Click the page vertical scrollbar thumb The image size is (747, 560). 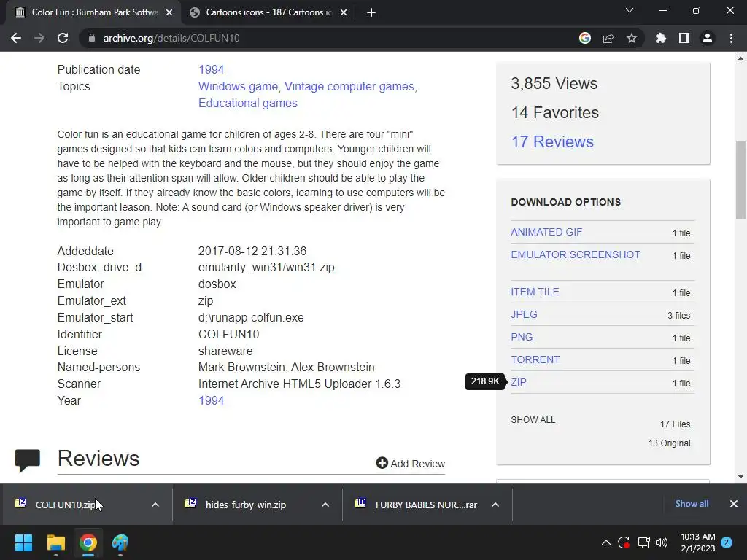click(x=741, y=180)
